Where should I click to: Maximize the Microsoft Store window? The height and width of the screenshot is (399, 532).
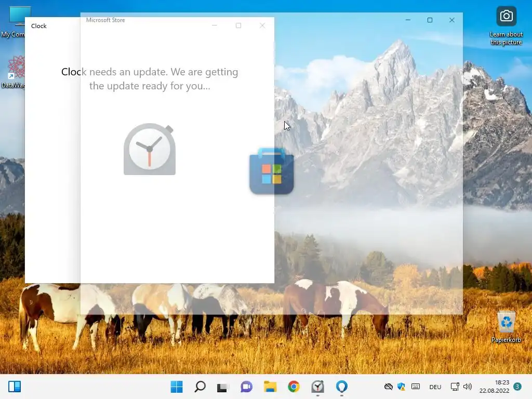click(430, 20)
